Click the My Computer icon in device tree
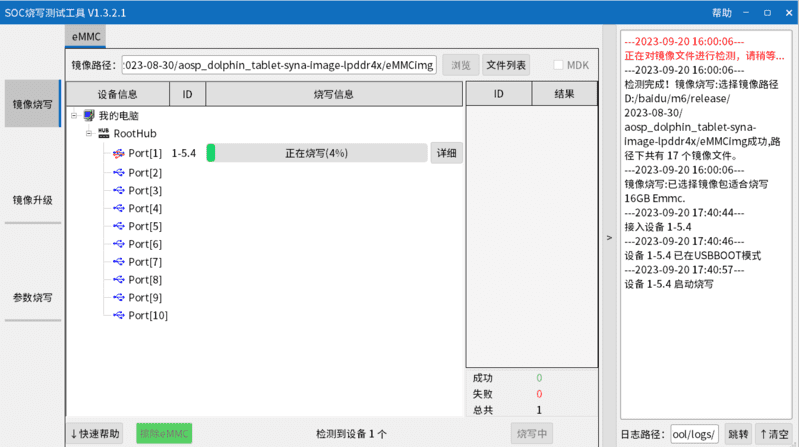 (89, 116)
